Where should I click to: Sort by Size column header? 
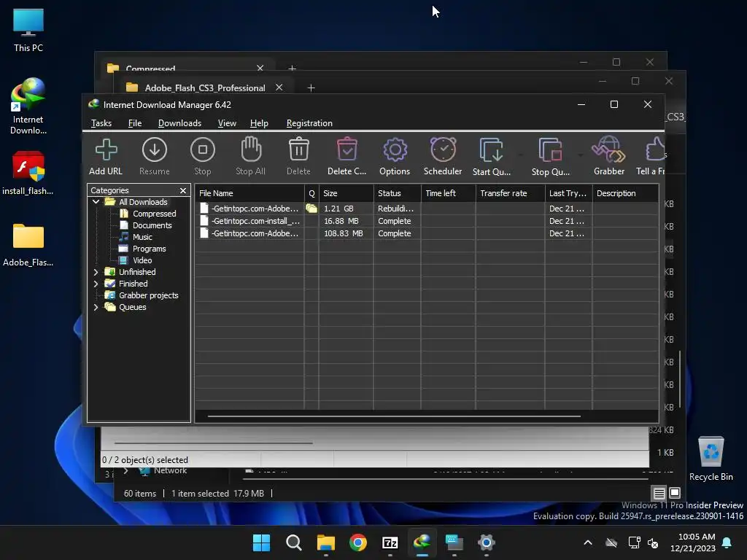(347, 193)
